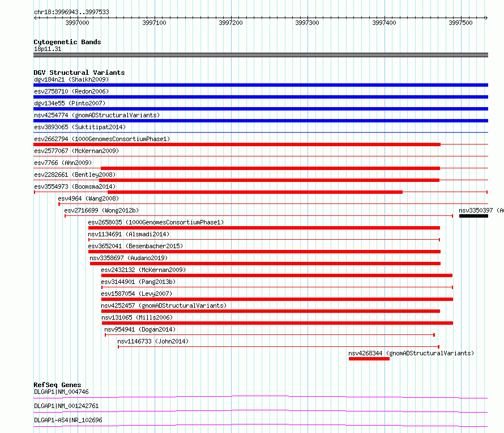Select esv4964 (Wang2008) label
This screenshot has width=504, height=433.
pos(88,198)
